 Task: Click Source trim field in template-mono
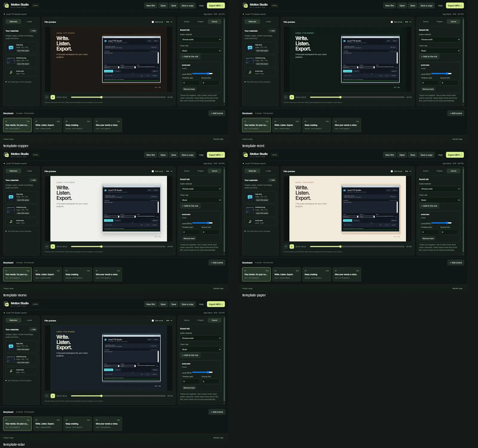pos(210,232)
